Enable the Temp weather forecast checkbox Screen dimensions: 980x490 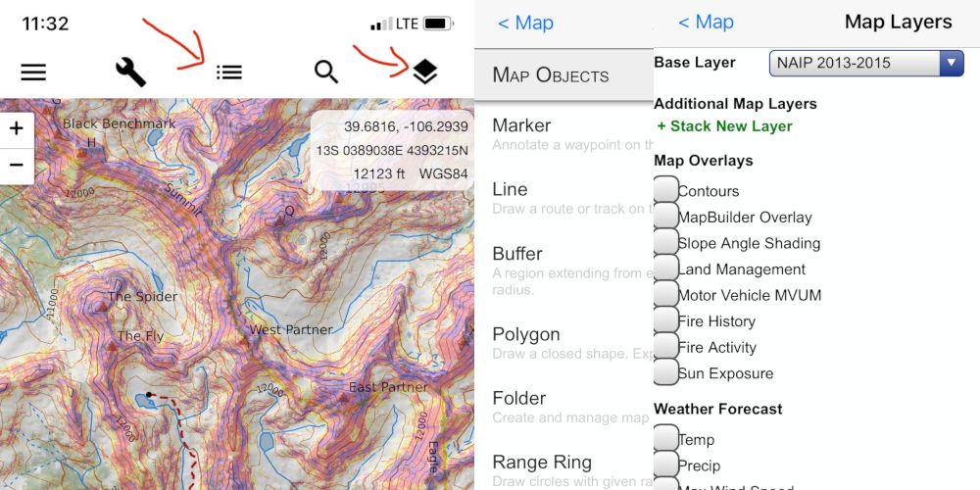(x=666, y=439)
